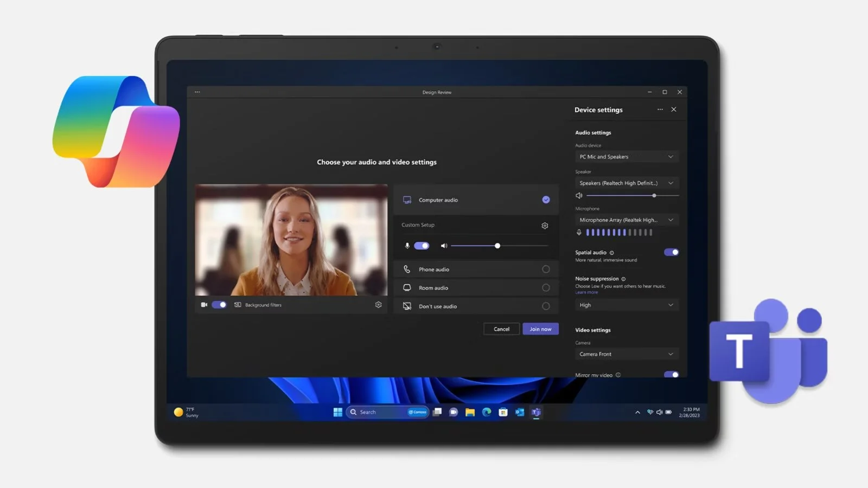Launch Microsoft Edge from taskbar
Image resolution: width=868 pixels, height=488 pixels.
pos(487,412)
